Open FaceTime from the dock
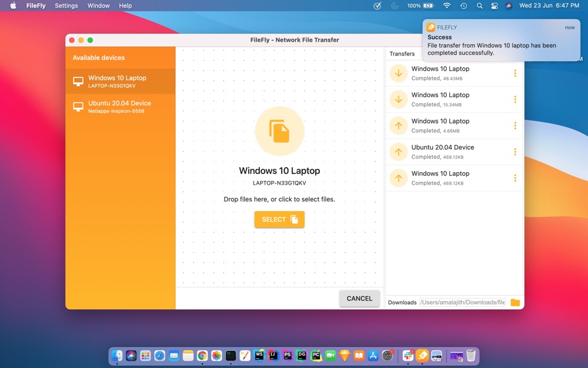 (x=331, y=355)
